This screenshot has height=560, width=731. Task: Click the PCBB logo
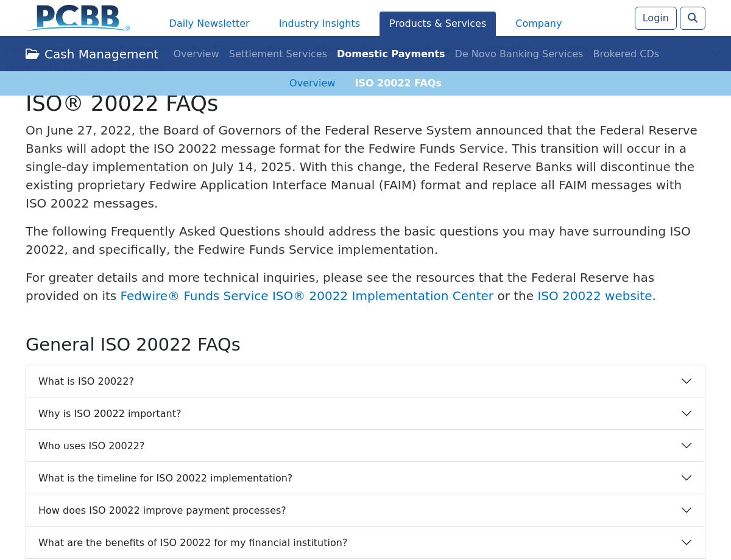pyautogui.click(x=78, y=18)
